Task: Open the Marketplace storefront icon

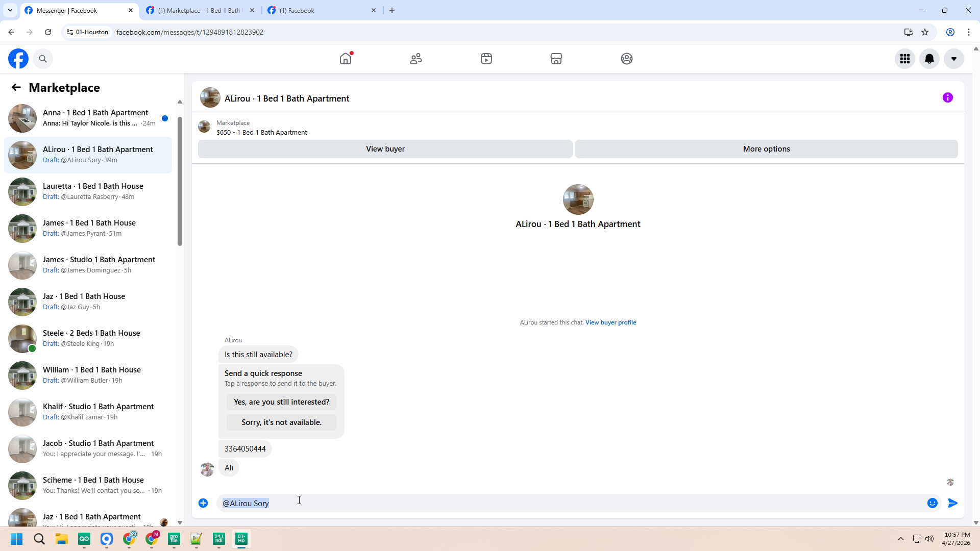Action: click(x=556, y=59)
